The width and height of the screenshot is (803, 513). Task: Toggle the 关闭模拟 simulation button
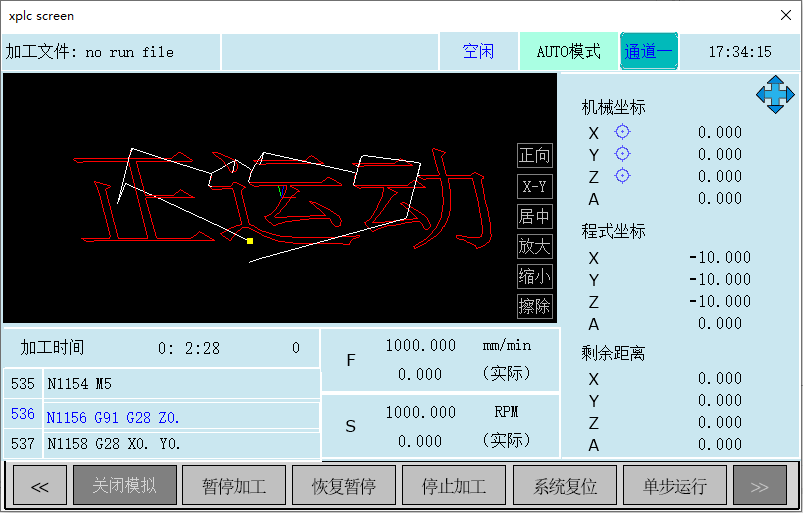pos(125,485)
